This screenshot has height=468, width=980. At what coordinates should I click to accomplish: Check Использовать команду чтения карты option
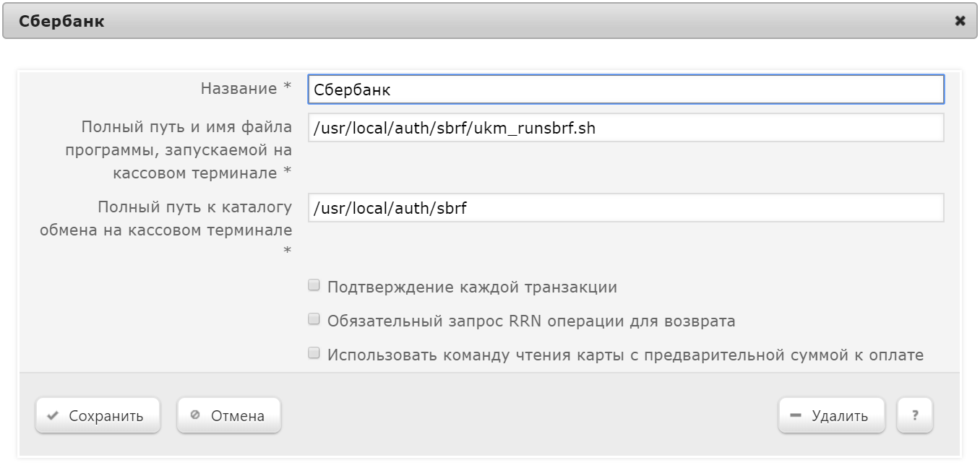[314, 353]
